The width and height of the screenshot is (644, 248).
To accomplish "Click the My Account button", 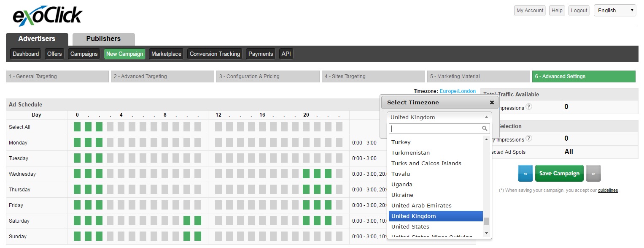I will coord(530,11).
